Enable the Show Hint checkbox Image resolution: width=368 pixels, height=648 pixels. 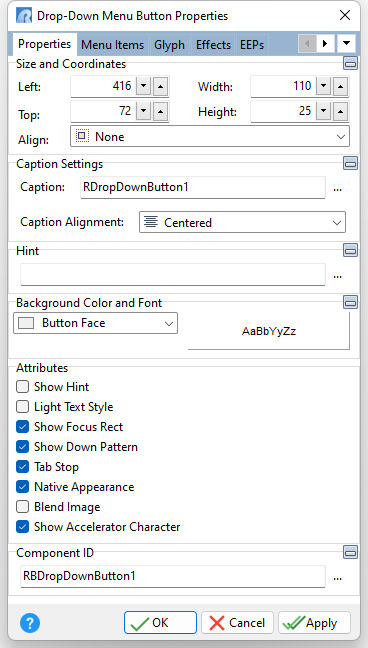tap(22, 387)
